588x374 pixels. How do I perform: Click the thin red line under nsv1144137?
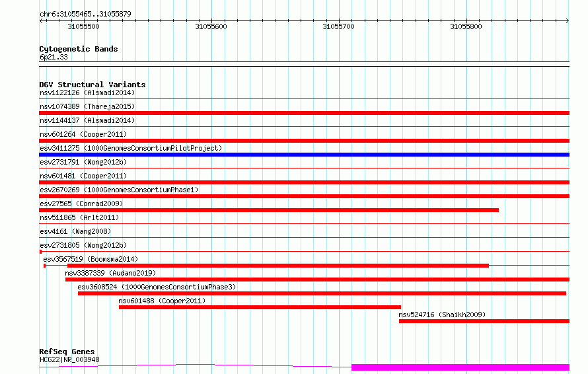tap(304, 126)
